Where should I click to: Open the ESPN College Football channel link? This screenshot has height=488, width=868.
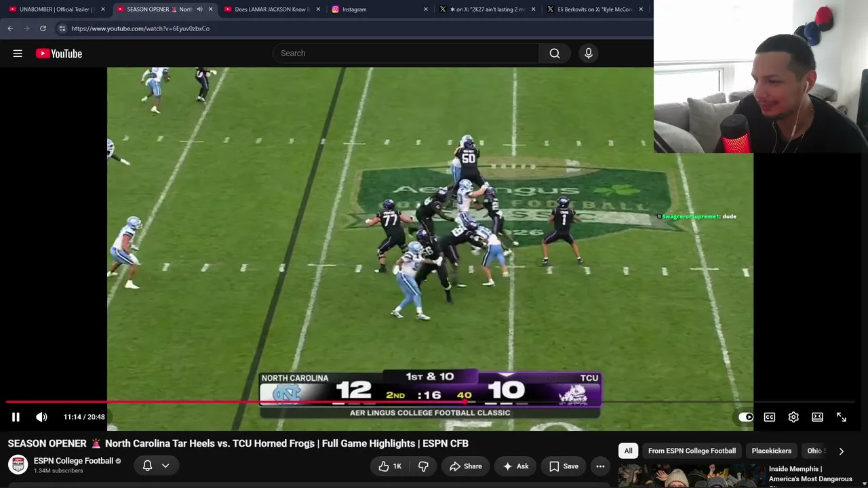(73, 461)
